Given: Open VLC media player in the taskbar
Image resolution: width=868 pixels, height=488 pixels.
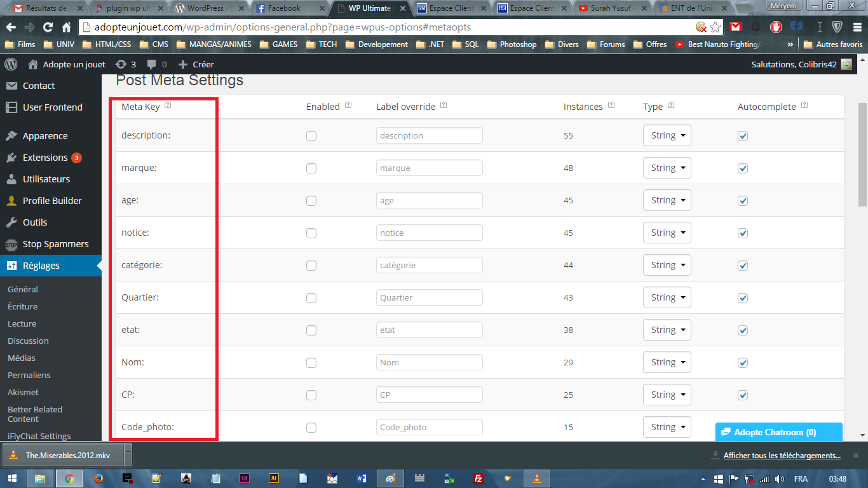Looking at the screenshot, I should click(537, 478).
